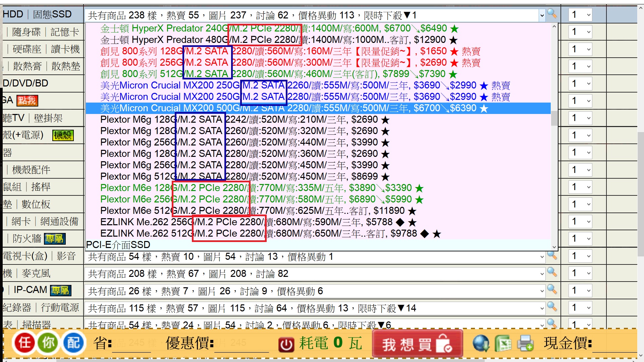Click the green 機殼 badge
This screenshot has width=644, height=362.
[x=63, y=135]
